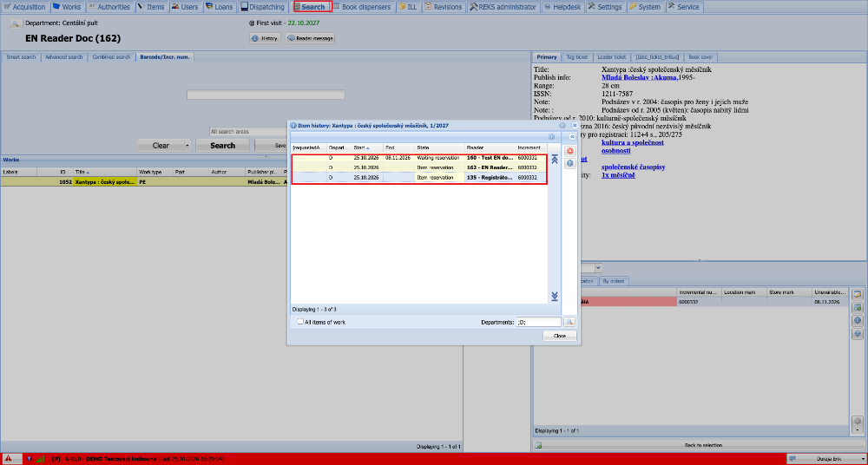The width and height of the screenshot is (868, 465).
Task: Edit the Departments filter field
Action: click(538, 322)
